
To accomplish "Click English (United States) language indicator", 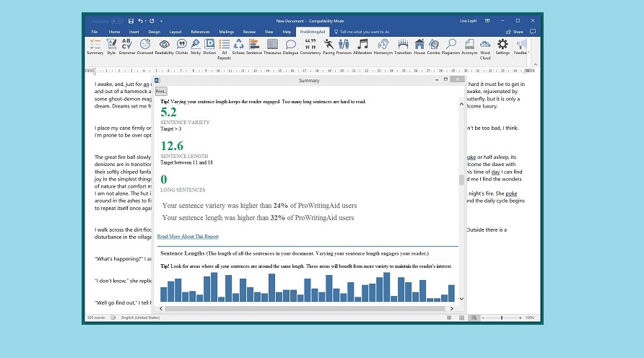I will pyautogui.click(x=141, y=318).
